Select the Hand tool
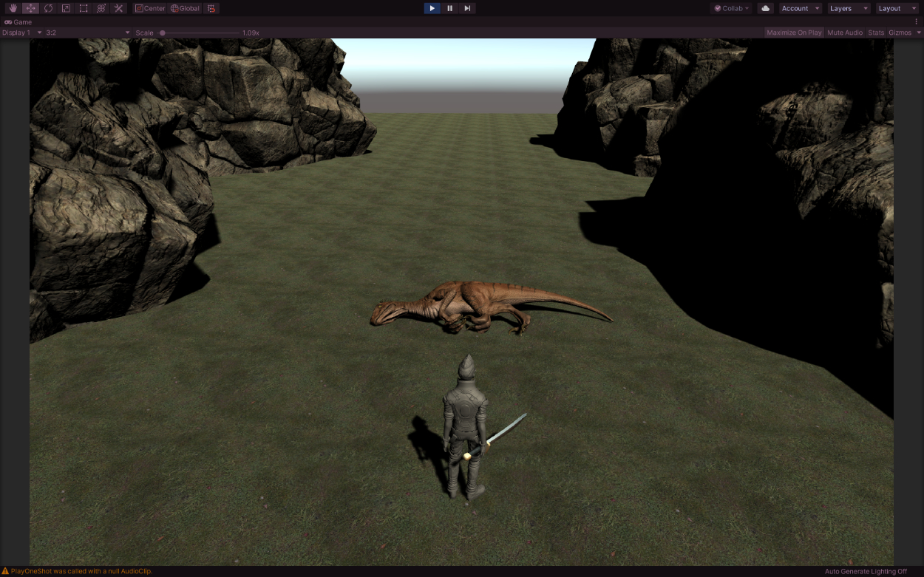 [13, 8]
